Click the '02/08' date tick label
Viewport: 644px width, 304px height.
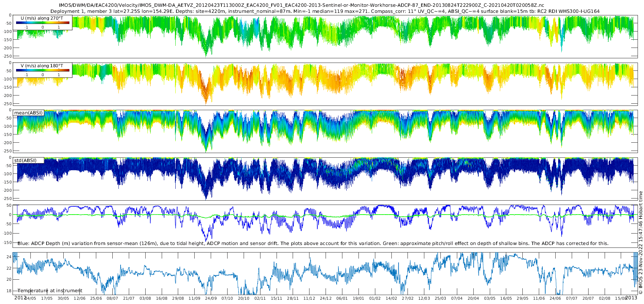pos(605,298)
